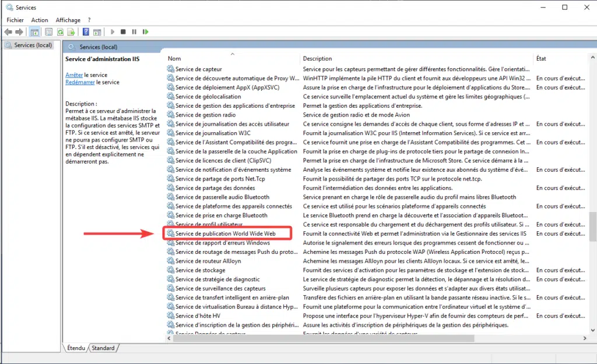The height and width of the screenshot is (364, 597).
Task: Click the gear icon beside Service de stockage
Action: coord(171,270)
